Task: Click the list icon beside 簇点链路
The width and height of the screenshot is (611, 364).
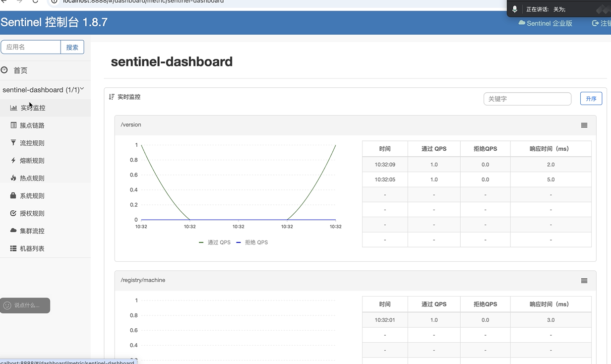Action: (13, 125)
